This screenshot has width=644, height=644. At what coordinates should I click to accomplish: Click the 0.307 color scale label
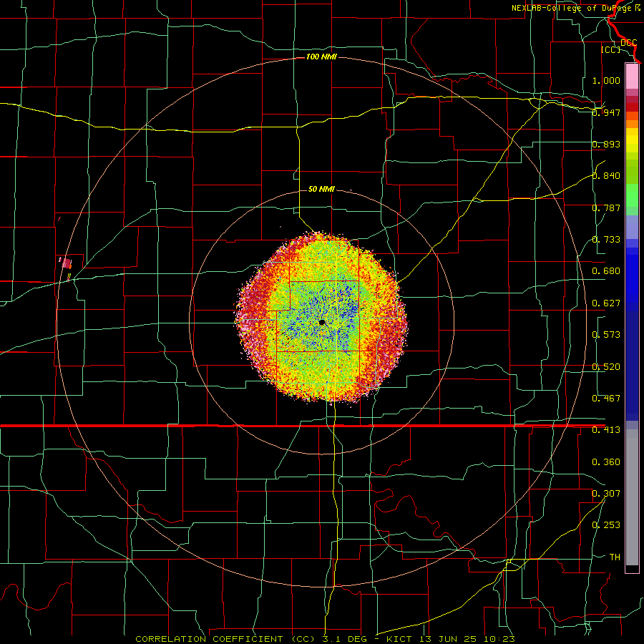[606, 494]
